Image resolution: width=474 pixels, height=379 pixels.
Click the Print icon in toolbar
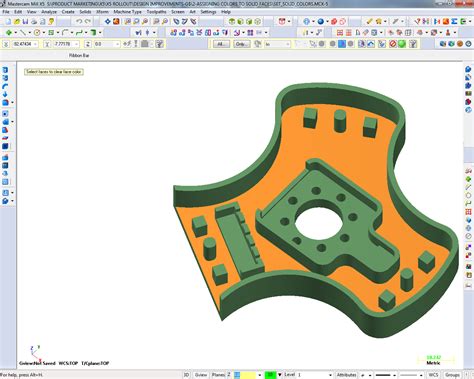34,22
